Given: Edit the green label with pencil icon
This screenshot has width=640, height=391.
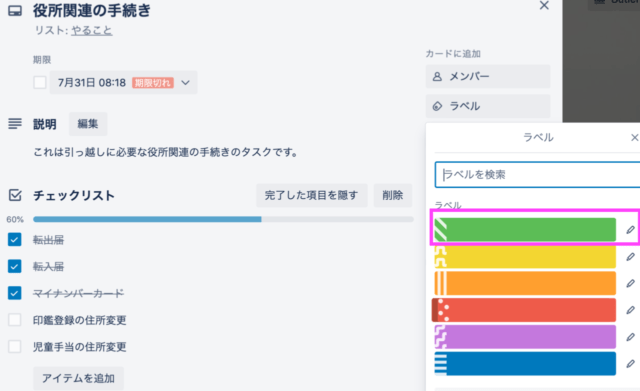Looking at the screenshot, I should tap(631, 230).
